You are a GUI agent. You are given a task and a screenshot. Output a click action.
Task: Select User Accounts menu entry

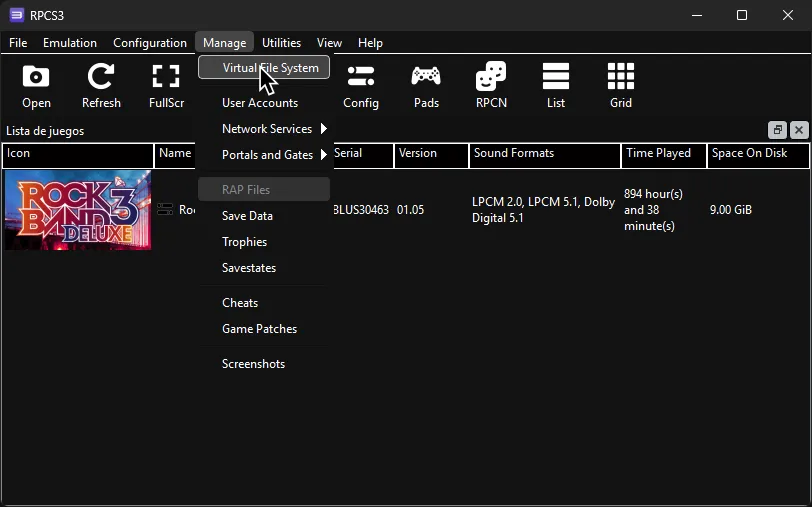(264, 103)
